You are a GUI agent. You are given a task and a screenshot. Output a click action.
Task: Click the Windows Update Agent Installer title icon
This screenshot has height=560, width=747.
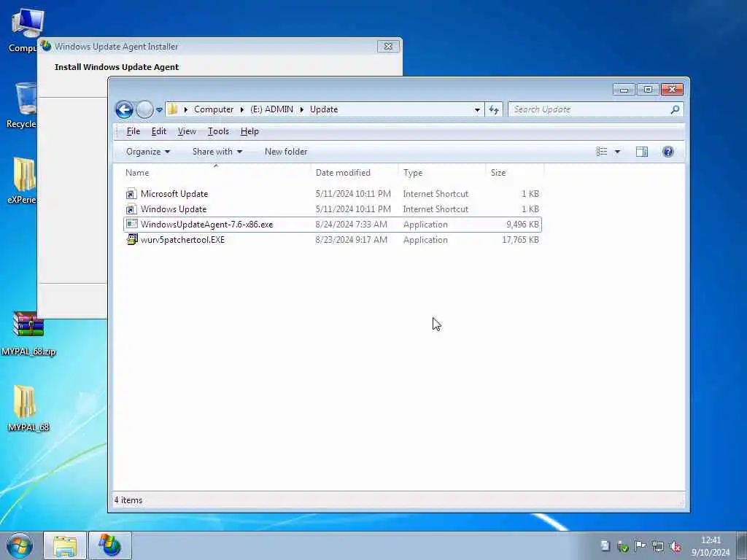(46, 46)
